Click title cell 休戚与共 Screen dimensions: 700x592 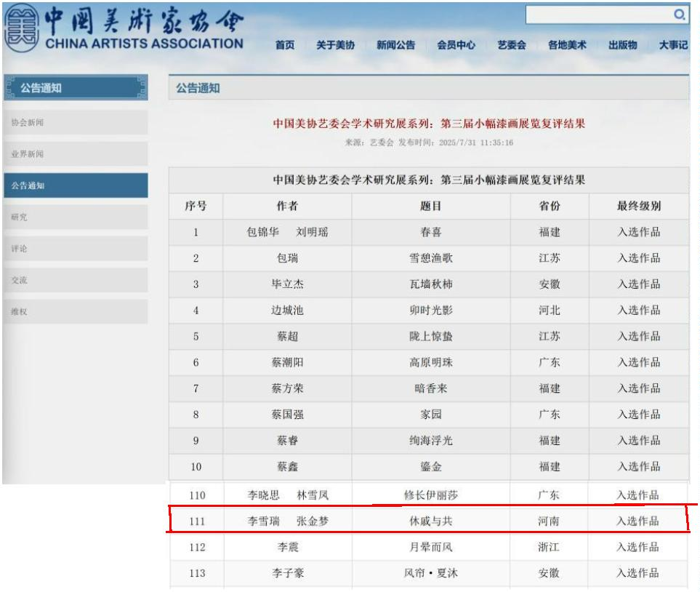click(x=431, y=521)
